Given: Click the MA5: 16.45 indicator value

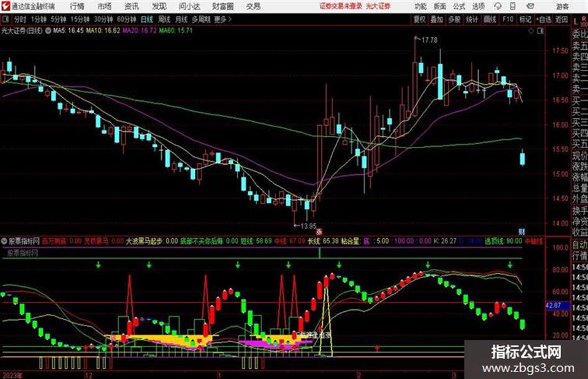Looking at the screenshot, I should (68, 30).
